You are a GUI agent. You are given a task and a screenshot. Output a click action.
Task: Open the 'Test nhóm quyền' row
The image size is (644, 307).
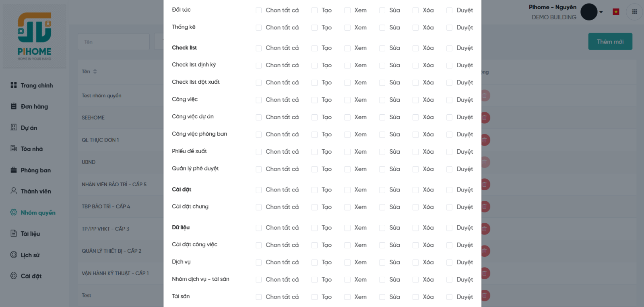point(101,96)
